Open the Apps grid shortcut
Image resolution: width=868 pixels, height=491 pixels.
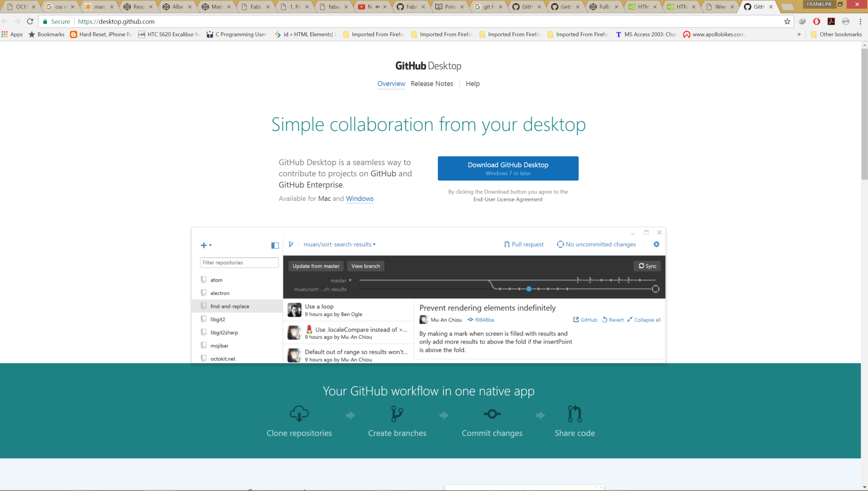pos(12,34)
